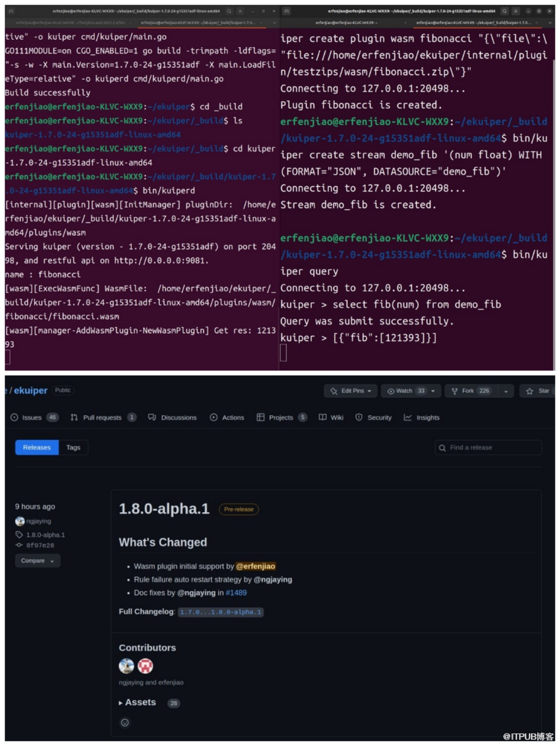This screenshot has height=746, width=560.
Task: Click the ngjaying contributor avatar
Action: pyautogui.click(x=126, y=665)
